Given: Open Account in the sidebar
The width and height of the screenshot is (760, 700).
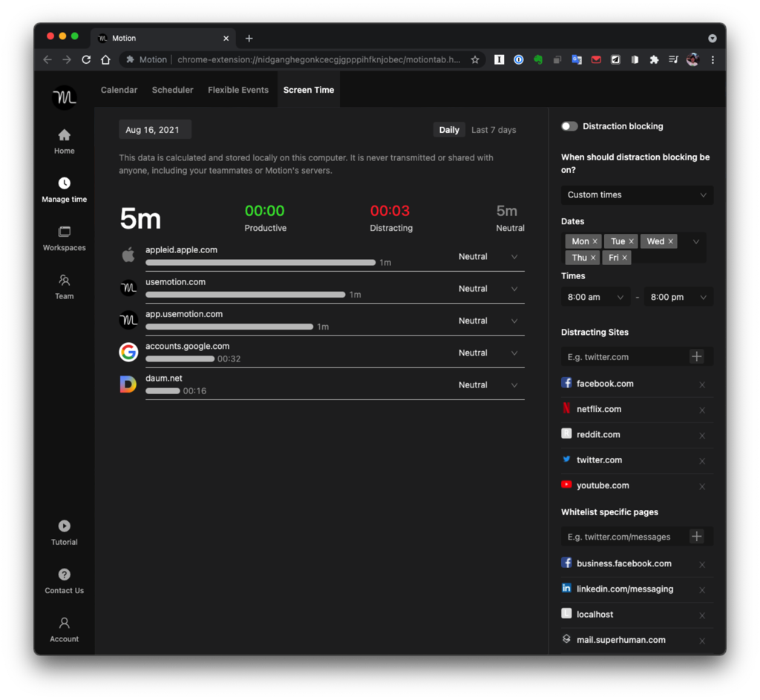Looking at the screenshot, I should 64,629.
